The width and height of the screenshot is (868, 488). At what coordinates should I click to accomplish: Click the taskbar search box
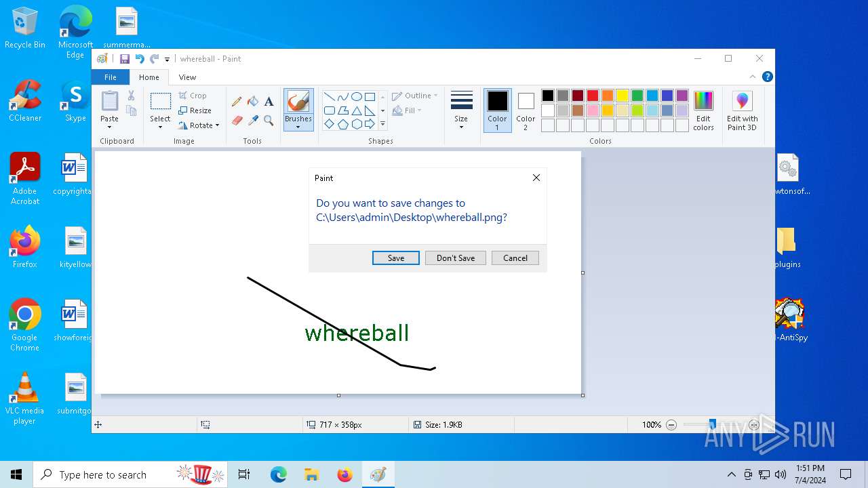(130, 474)
